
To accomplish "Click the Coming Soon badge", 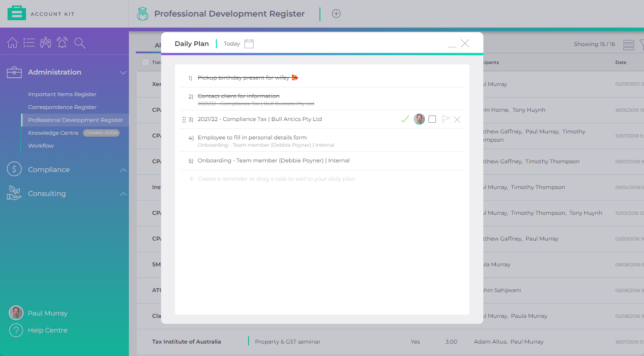I will click(x=101, y=133).
